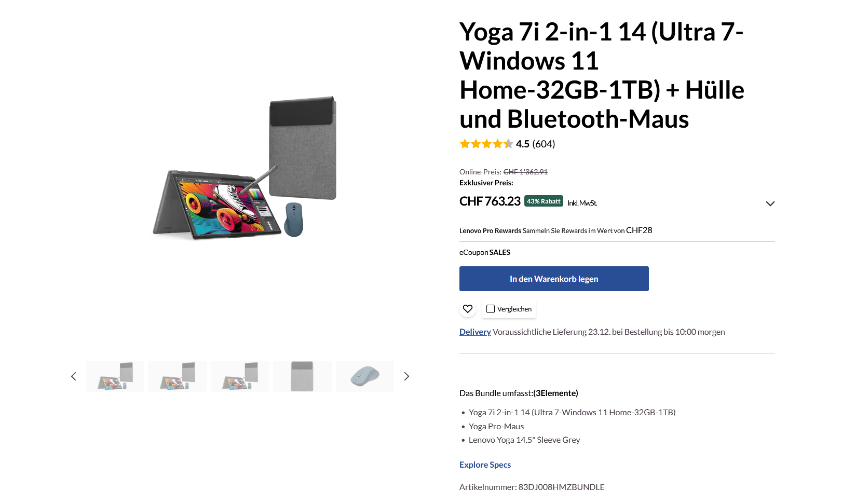This screenshot has width=842, height=504.
Task: Click the 43% Rabatt discount badge
Action: [x=544, y=201]
